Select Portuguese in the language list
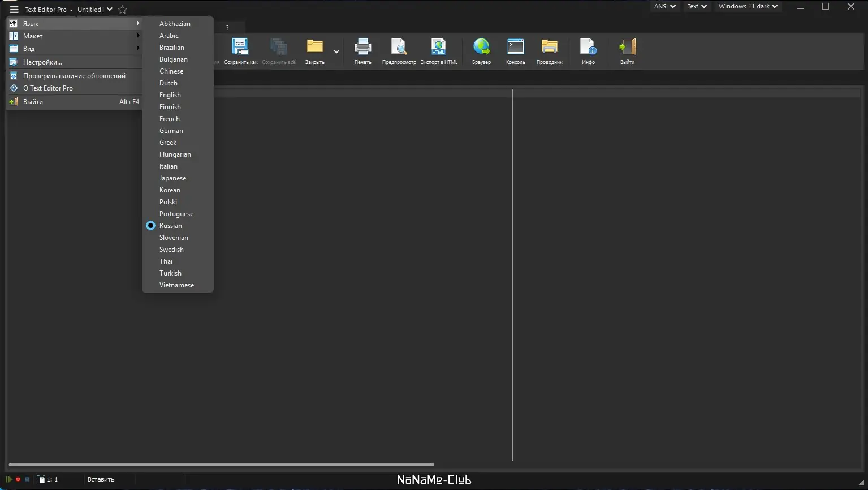Viewport: 868px width, 490px height. click(178, 214)
